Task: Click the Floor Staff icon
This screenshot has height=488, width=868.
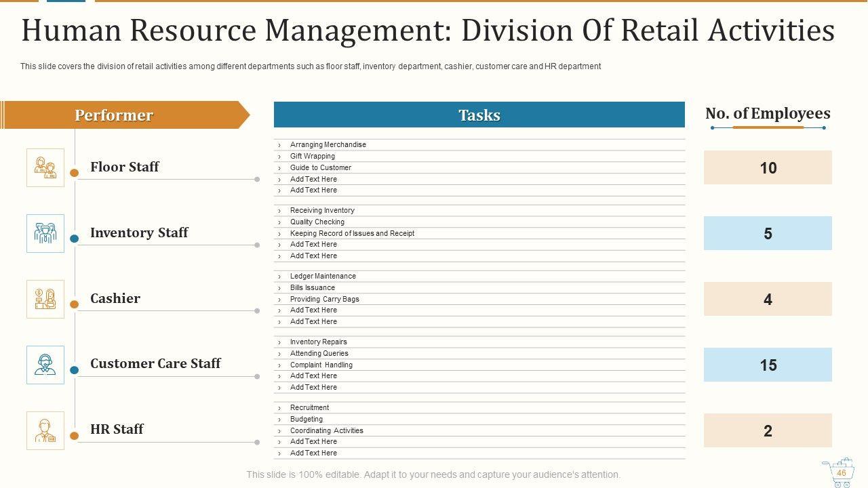Action: [45, 167]
